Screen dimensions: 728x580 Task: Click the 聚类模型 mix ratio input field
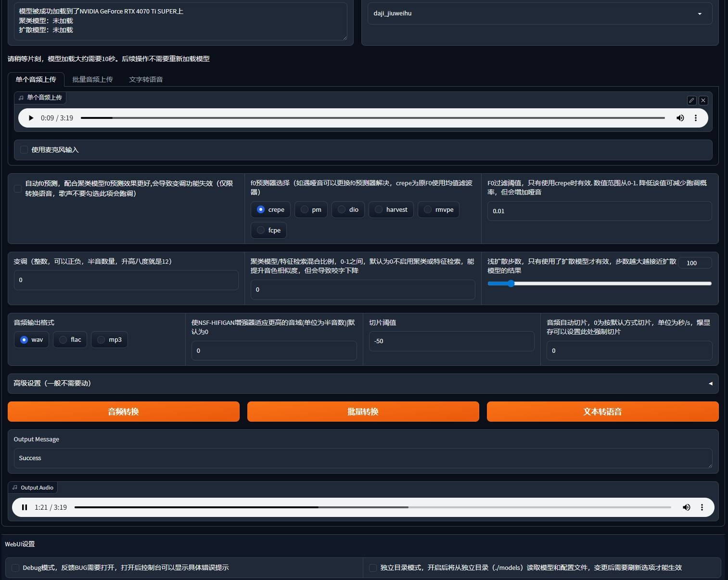(363, 290)
